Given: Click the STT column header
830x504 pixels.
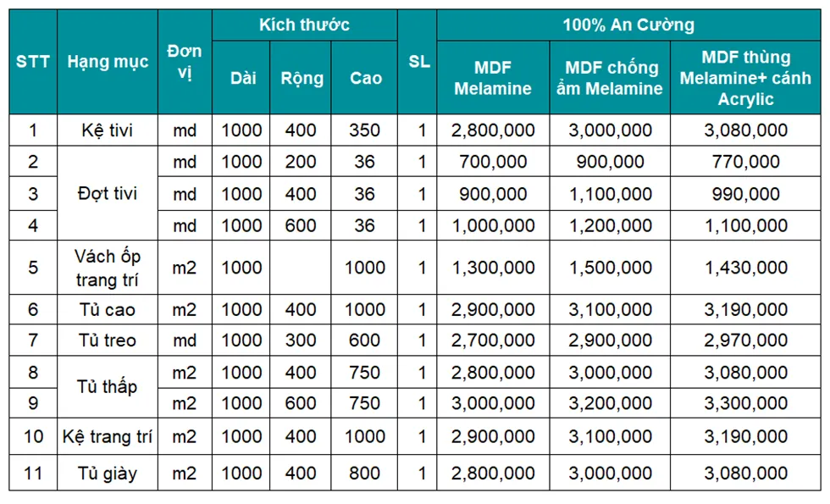Looking at the screenshot, I should (33, 61).
